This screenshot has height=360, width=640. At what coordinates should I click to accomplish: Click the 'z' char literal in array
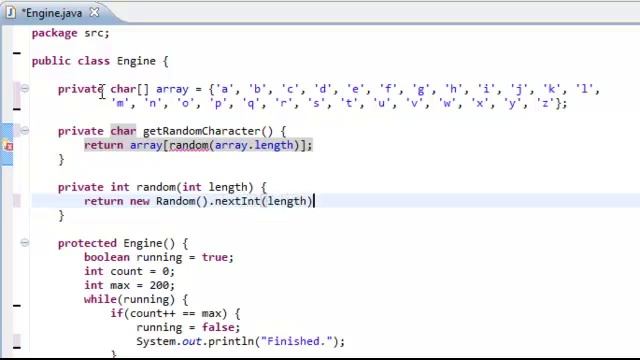pos(545,103)
